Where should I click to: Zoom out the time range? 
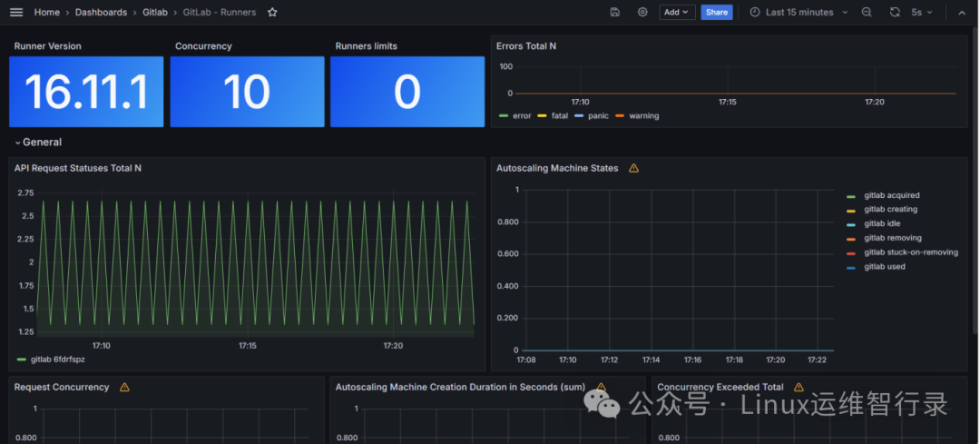coord(867,12)
